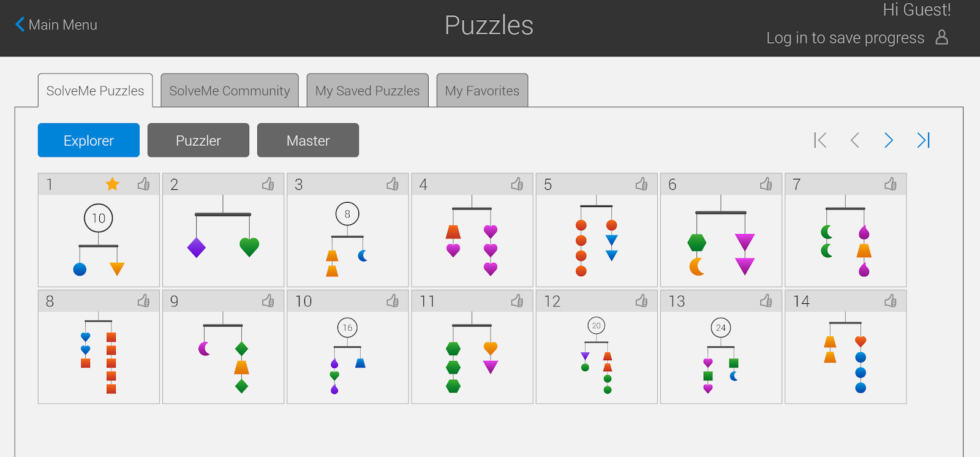Switch to the SolveMe Community tab
Image resolution: width=980 pixels, height=457 pixels.
tap(230, 91)
